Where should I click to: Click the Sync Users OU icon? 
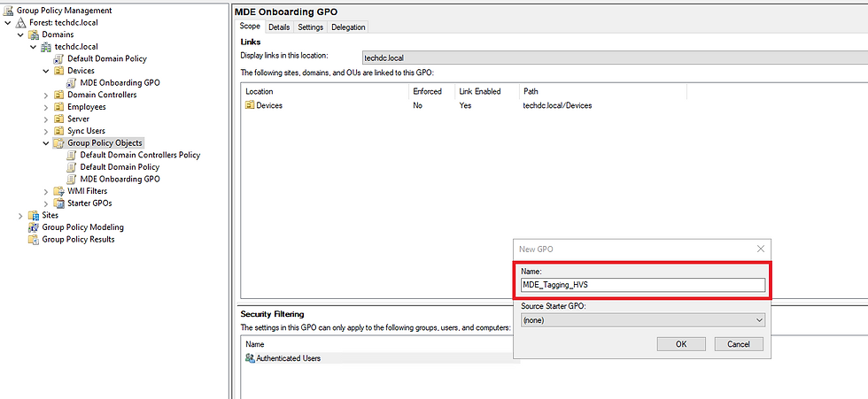(x=59, y=132)
